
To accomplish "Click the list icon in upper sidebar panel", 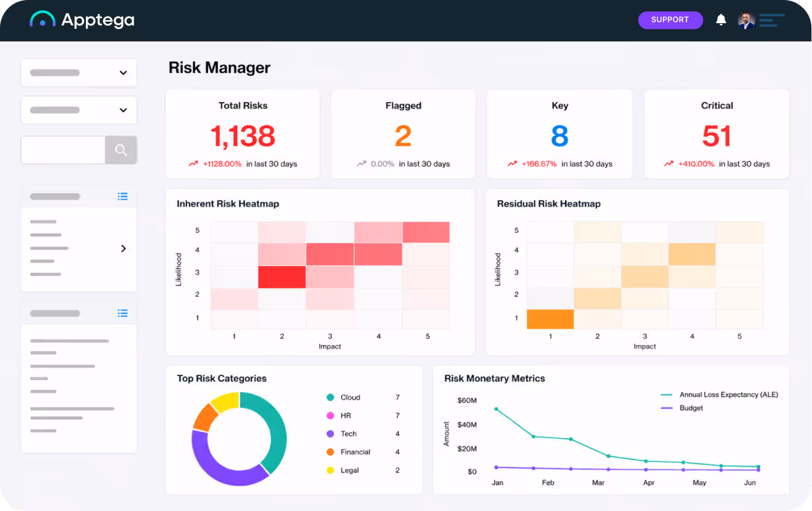I will (x=122, y=196).
